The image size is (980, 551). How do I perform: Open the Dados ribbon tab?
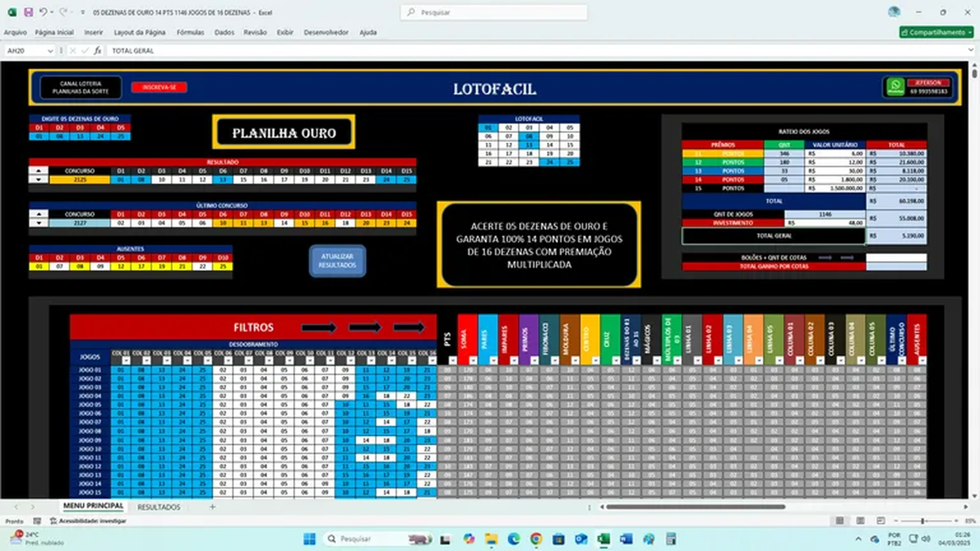224,32
